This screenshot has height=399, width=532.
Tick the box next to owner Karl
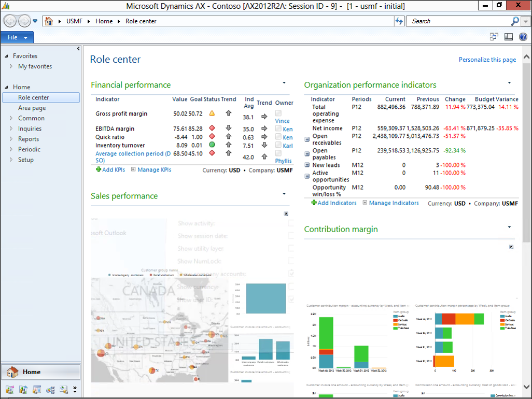pos(278,146)
